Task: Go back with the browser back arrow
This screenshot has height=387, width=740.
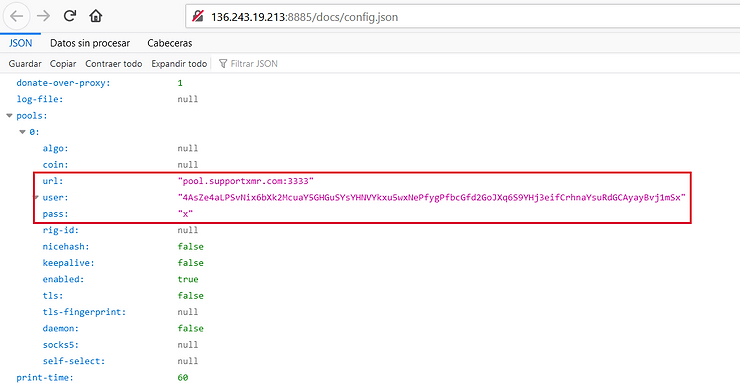Action: [17, 16]
